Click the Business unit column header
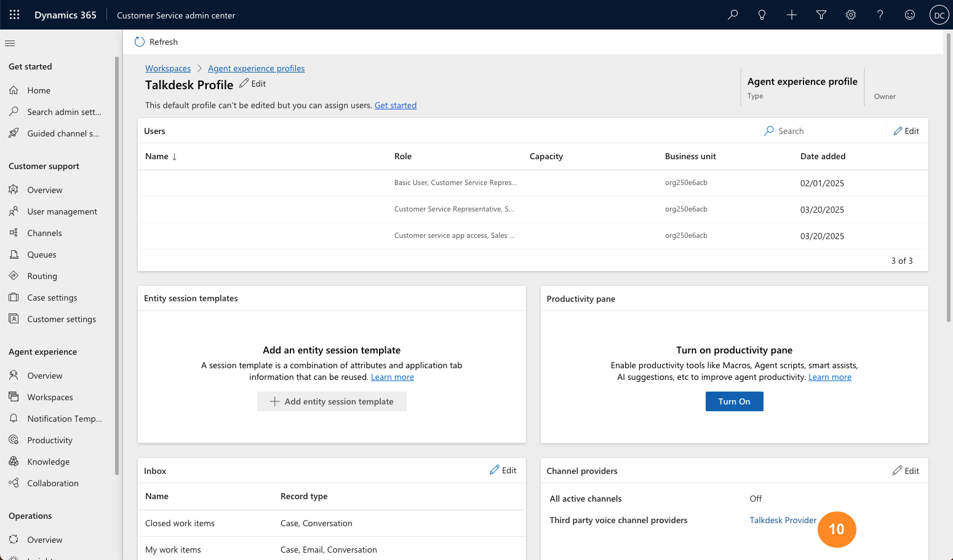This screenshot has height=560, width=953. tap(690, 156)
